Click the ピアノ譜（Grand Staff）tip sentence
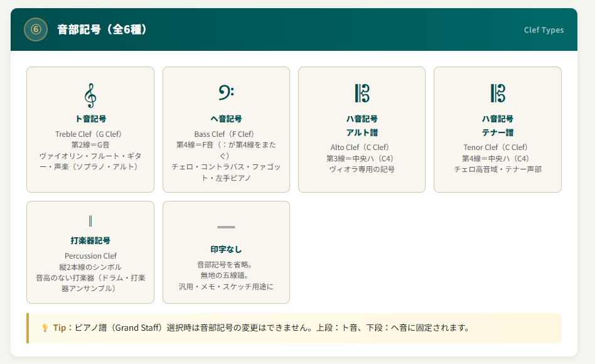The height and width of the screenshot is (364, 595). pos(272,328)
